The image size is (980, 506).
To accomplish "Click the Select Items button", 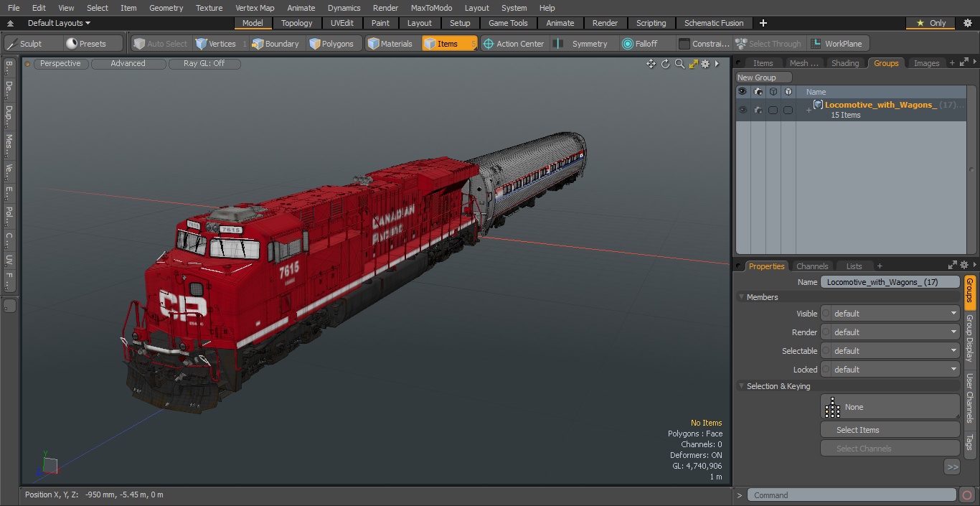I will point(890,430).
